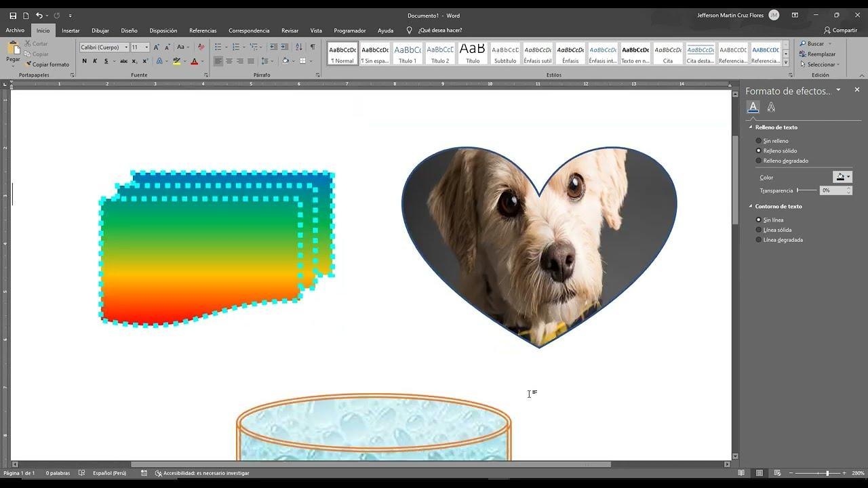Open the Calibri (Cuerpo) font dropdown
The height and width of the screenshot is (488, 868).
(x=104, y=47)
